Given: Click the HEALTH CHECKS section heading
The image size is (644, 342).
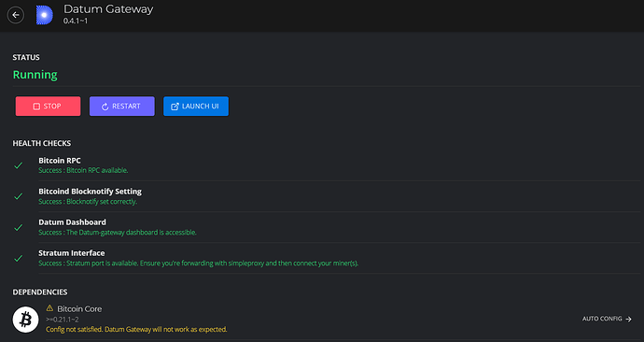Looking at the screenshot, I should click(41, 143).
